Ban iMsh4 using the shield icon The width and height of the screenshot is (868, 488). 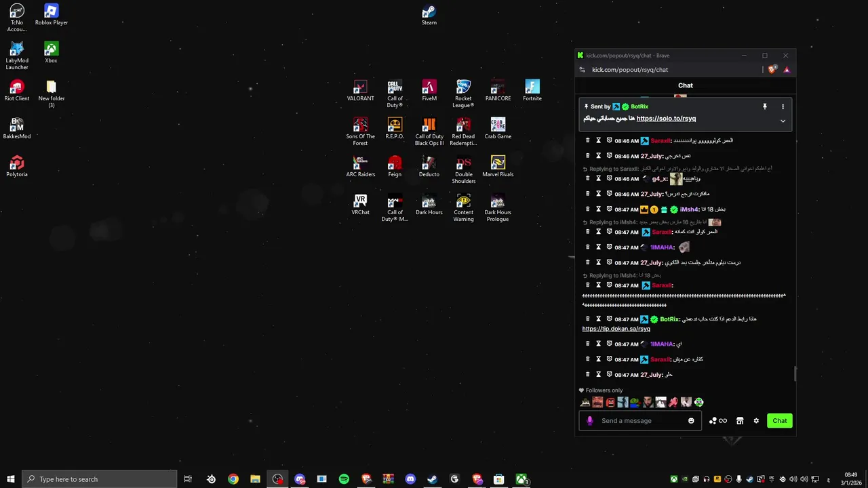[x=609, y=209]
